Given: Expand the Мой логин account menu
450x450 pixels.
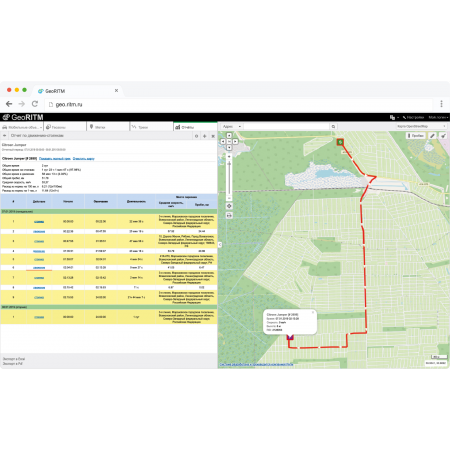Looking at the screenshot, I should (x=438, y=117).
